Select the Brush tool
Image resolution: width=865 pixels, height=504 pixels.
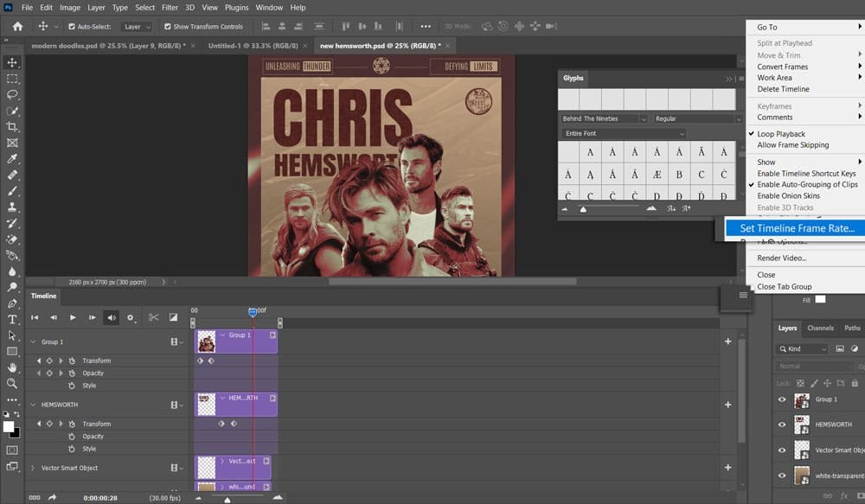coord(12,191)
